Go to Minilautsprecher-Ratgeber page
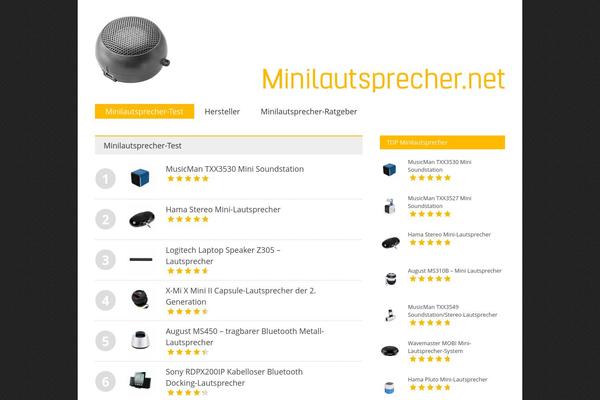This screenshot has width=600, height=400. [308, 111]
